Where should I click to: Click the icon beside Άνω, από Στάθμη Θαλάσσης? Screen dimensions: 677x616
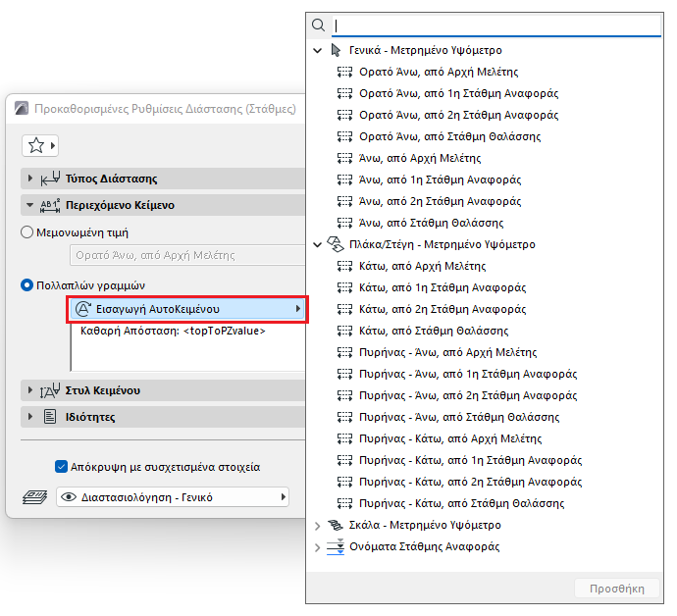click(344, 223)
